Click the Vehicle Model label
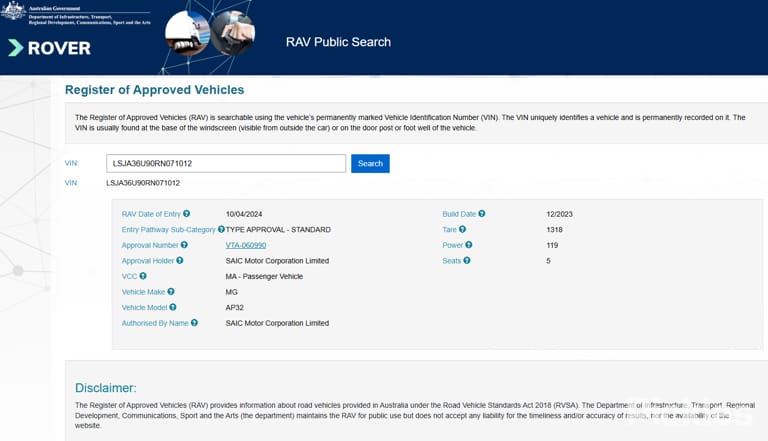The height and width of the screenshot is (441, 768). tap(144, 308)
